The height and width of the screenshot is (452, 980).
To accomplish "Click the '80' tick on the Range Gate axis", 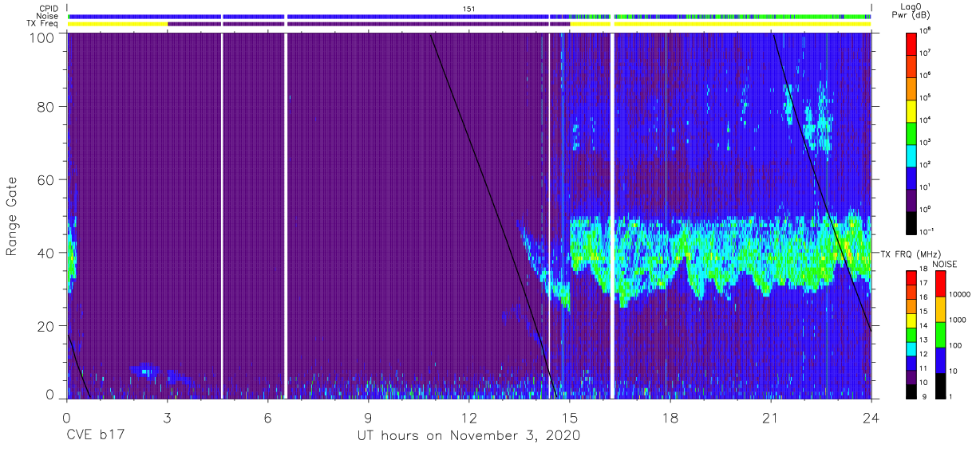I will [46, 108].
